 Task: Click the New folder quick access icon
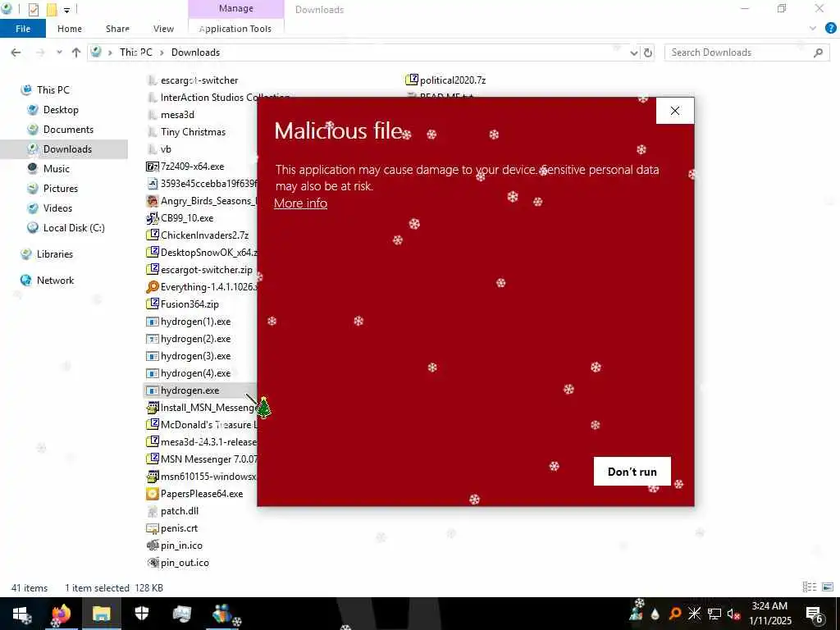[52, 10]
